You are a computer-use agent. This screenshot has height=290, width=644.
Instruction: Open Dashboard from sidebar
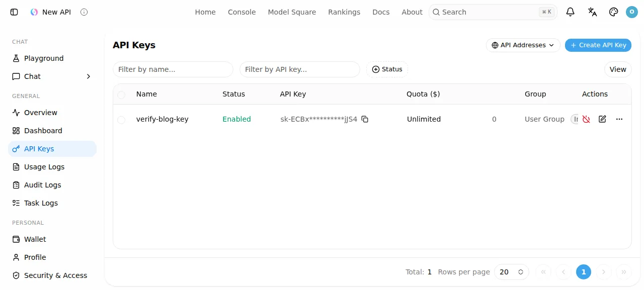52,131
